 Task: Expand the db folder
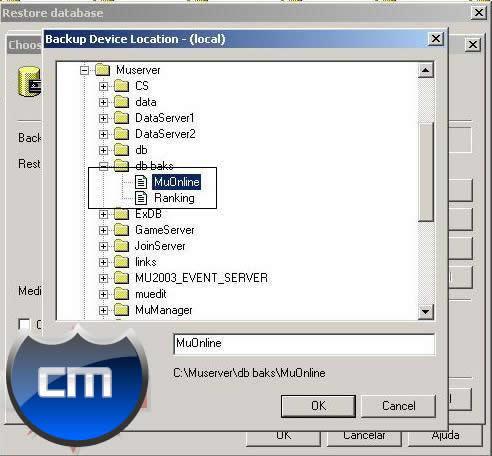(x=103, y=150)
